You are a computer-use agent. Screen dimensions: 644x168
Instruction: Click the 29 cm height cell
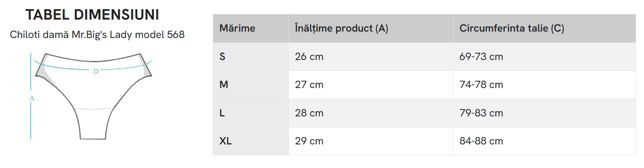309,141
